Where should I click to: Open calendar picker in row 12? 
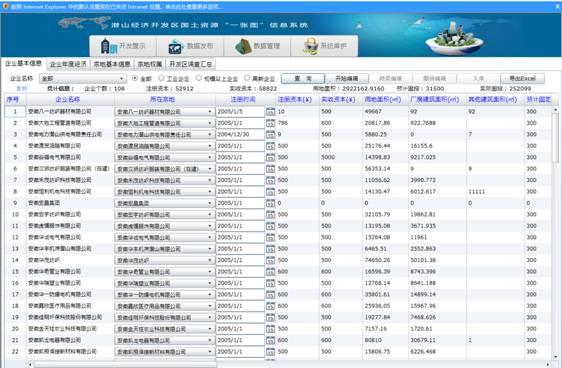pos(270,238)
